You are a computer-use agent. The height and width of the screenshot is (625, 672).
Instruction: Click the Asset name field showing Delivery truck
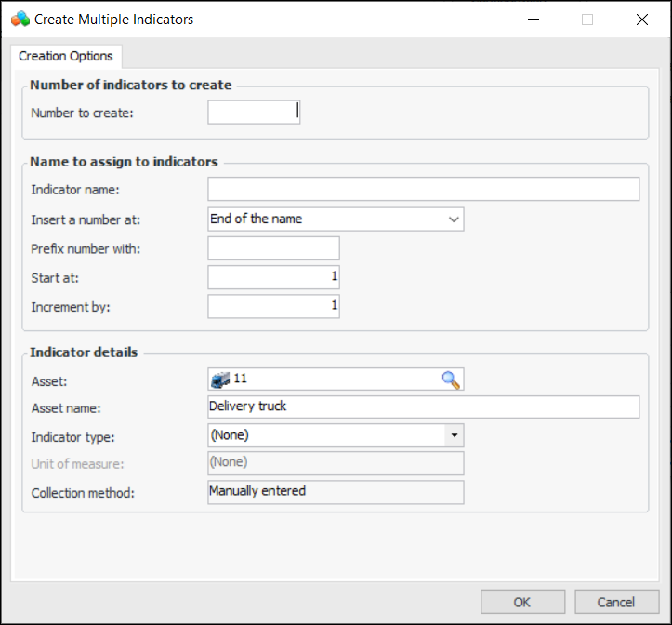(423, 406)
